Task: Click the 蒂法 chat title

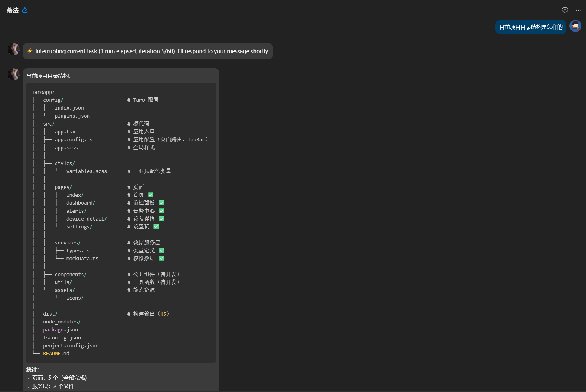Action: point(13,10)
